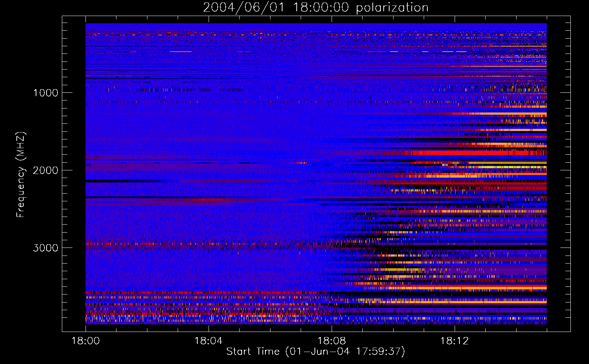Click the "18:08" time tick label

pyautogui.click(x=331, y=341)
